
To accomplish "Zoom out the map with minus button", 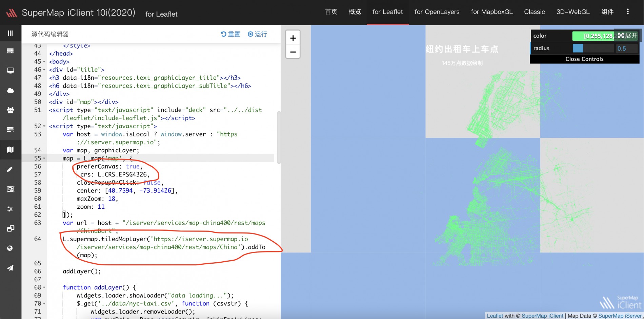I will [x=293, y=52].
